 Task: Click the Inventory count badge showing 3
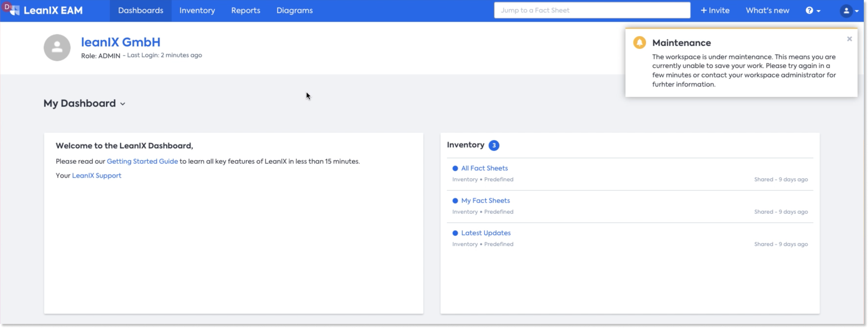[493, 145]
